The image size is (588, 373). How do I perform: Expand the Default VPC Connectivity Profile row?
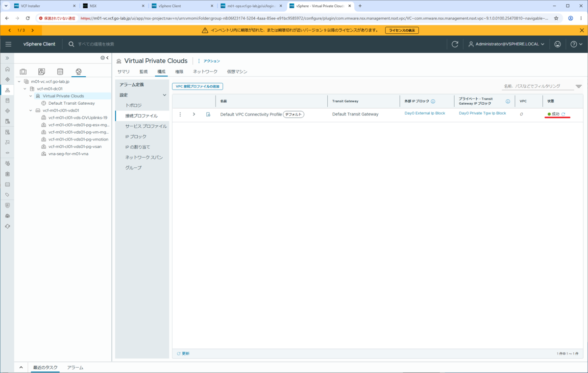pyautogui.click(x=194, y=114)
